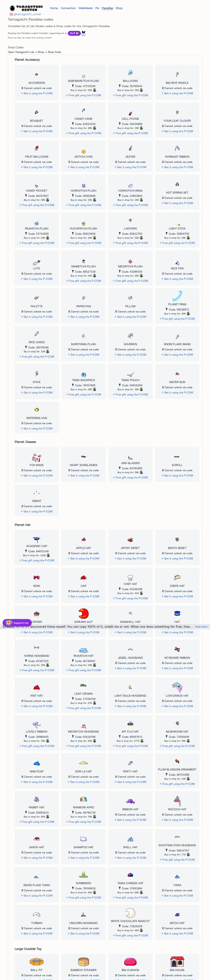Go to the Connection page

(68, 8)
